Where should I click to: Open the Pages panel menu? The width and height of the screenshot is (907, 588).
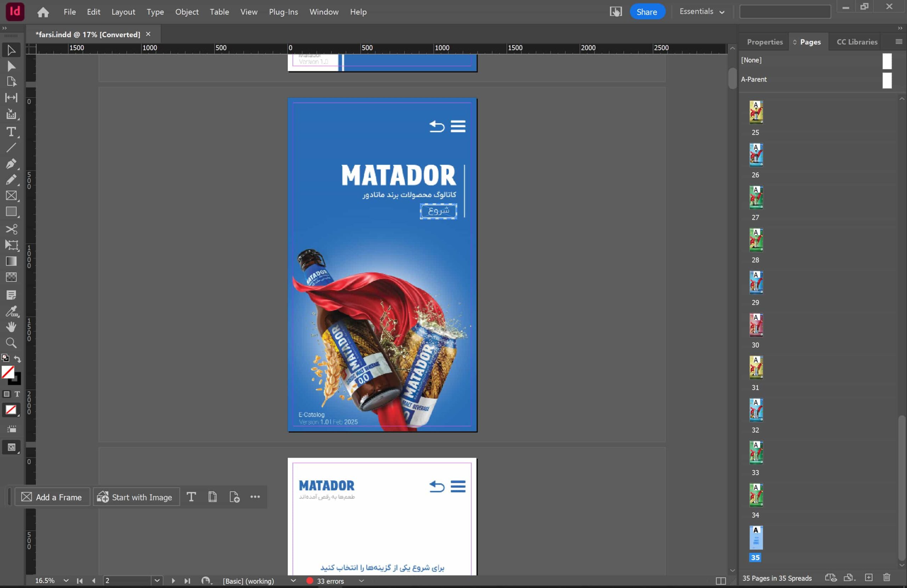(x=898, y=41)
